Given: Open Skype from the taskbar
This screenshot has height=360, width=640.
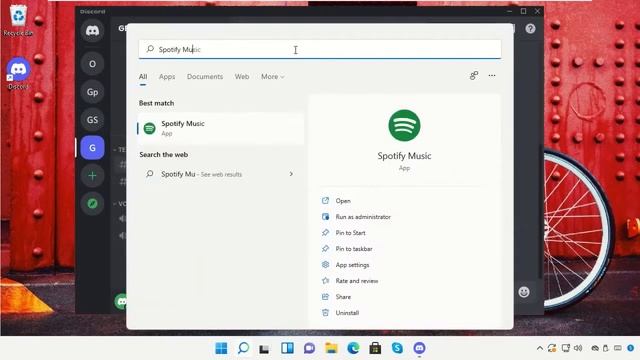Looking at the screenshot, I should [397, 348].
